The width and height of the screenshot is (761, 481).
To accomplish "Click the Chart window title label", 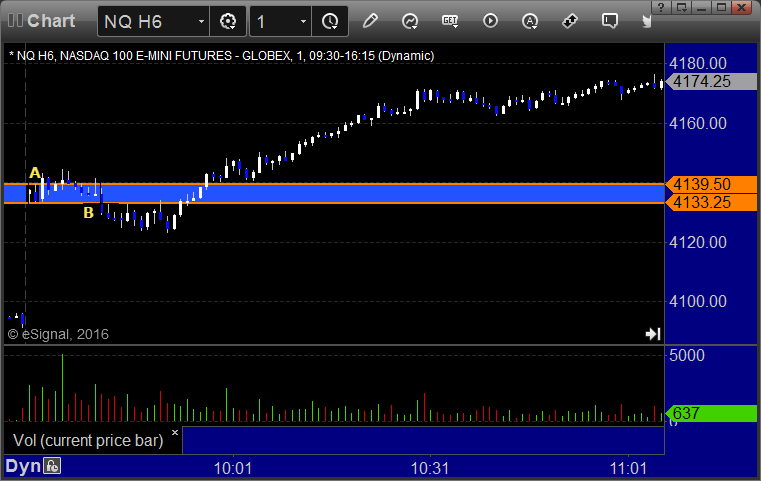I will 51,21.
